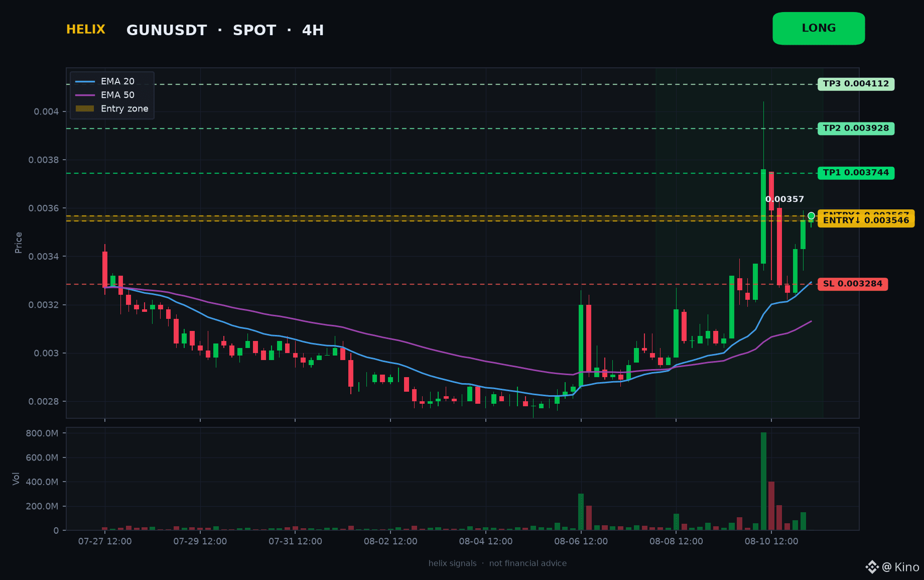Click the blue EMA 20 legend line

85,81
